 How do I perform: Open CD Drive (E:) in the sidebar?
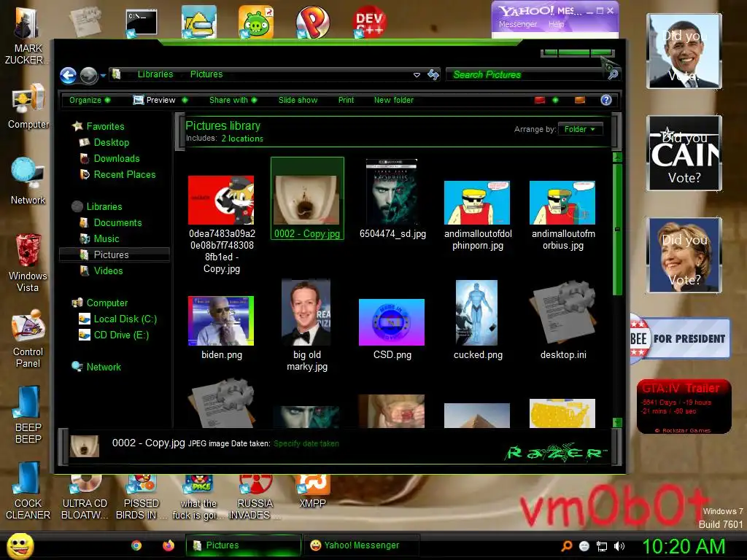[121, 335]
